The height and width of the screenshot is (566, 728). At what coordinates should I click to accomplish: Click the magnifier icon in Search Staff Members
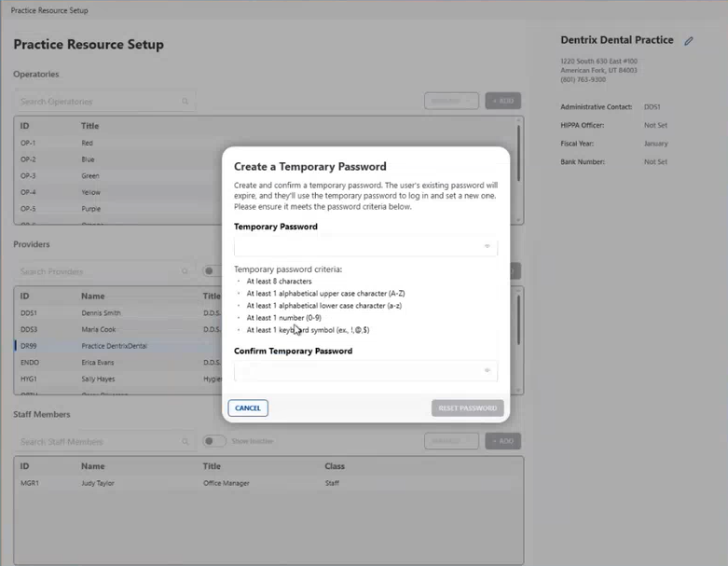pos(185,442)
